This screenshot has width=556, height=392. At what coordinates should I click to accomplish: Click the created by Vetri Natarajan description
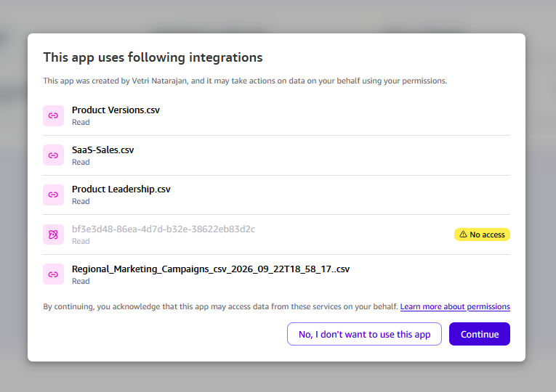245,81
